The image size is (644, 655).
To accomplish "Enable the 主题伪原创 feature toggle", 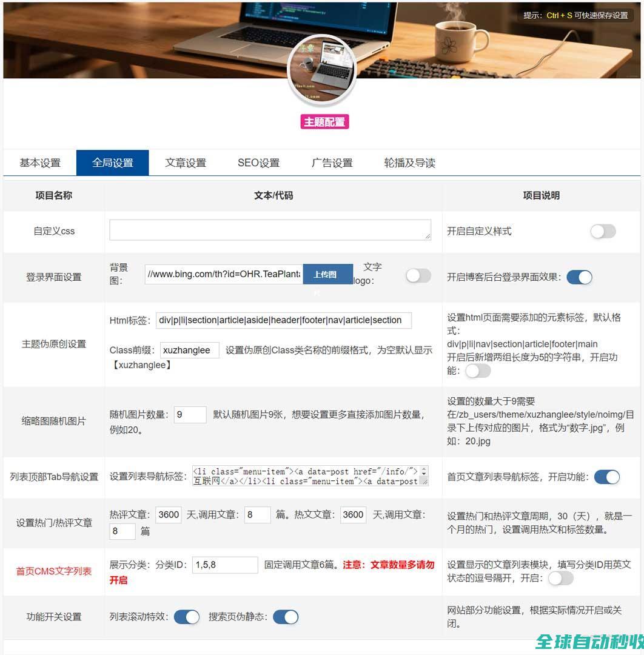I will click(478, 371).
